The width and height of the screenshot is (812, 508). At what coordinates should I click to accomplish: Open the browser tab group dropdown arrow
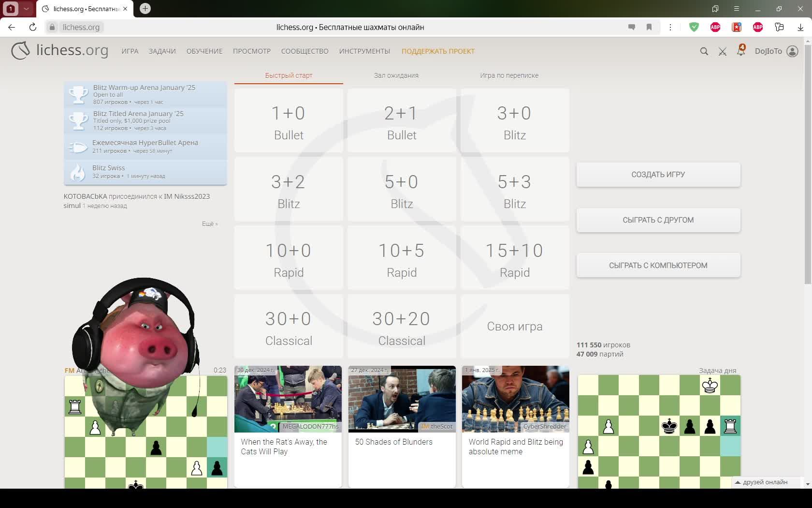point(26,9)
